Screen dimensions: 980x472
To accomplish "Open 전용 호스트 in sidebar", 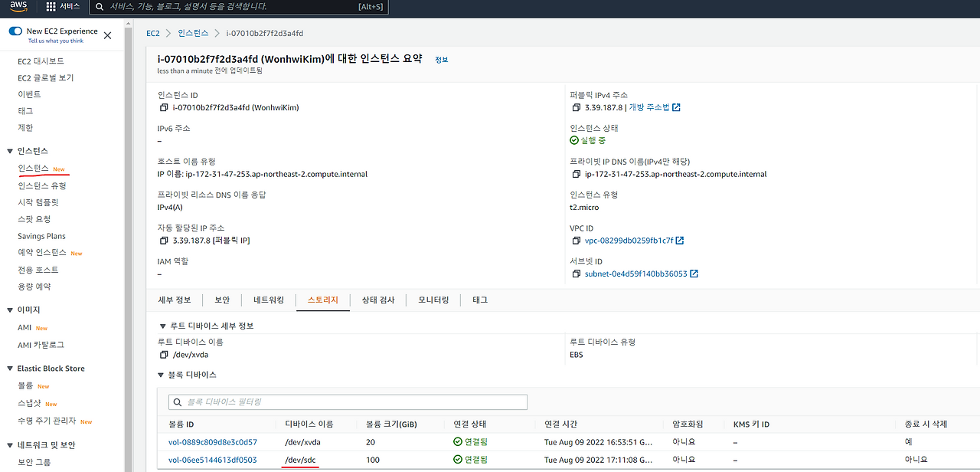I will pyautogui.click(x=38, y=270).
